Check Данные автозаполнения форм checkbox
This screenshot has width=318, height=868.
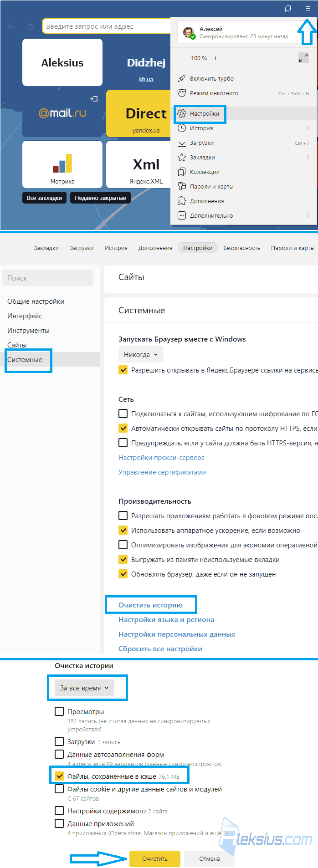[x=59, y=754]
